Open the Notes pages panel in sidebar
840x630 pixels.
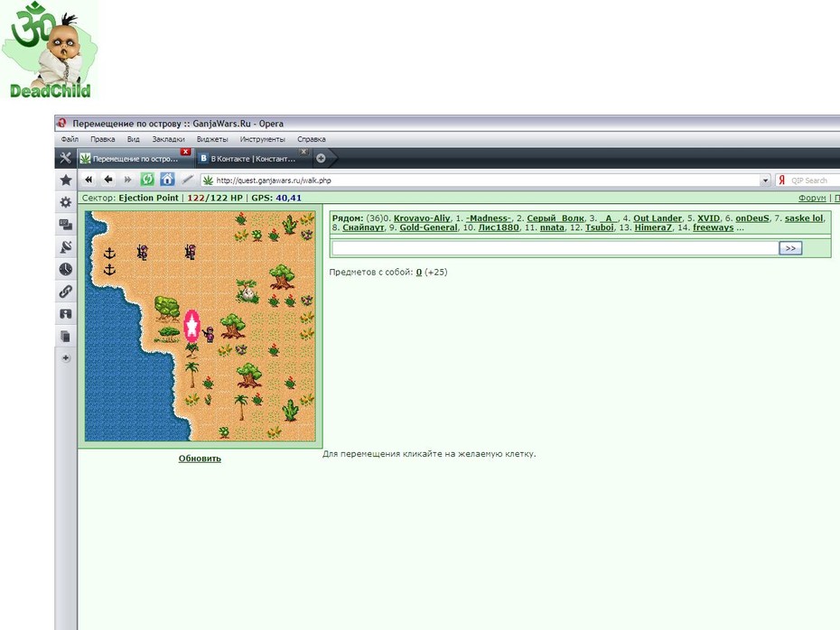(66, 336)
